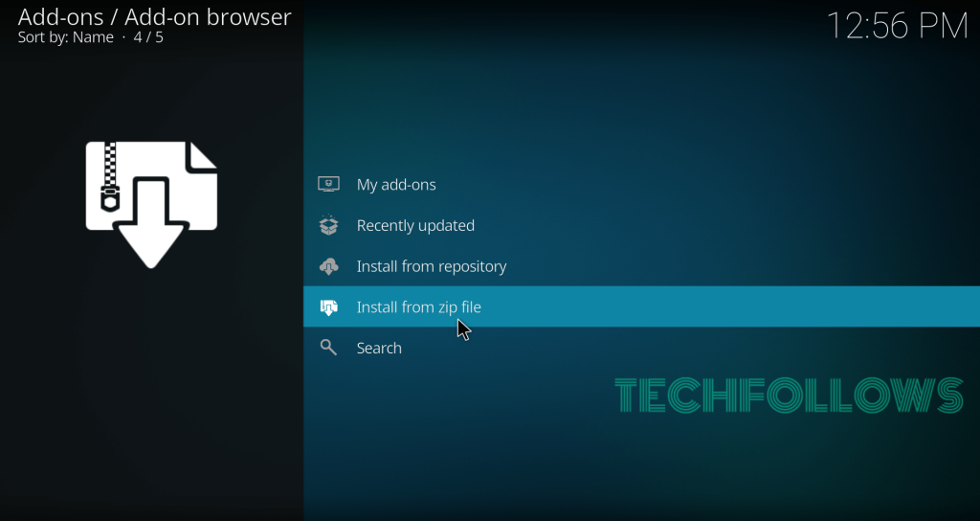The width and height of the screenshot is (980, 521).
Task: Open the Search entry
Action: [x=641, y=348]
